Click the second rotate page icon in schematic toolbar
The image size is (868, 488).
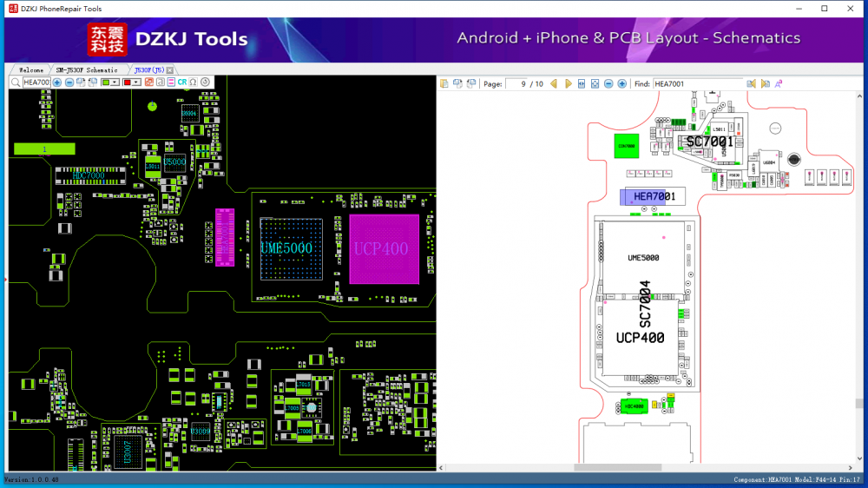[x=471, y=83]
